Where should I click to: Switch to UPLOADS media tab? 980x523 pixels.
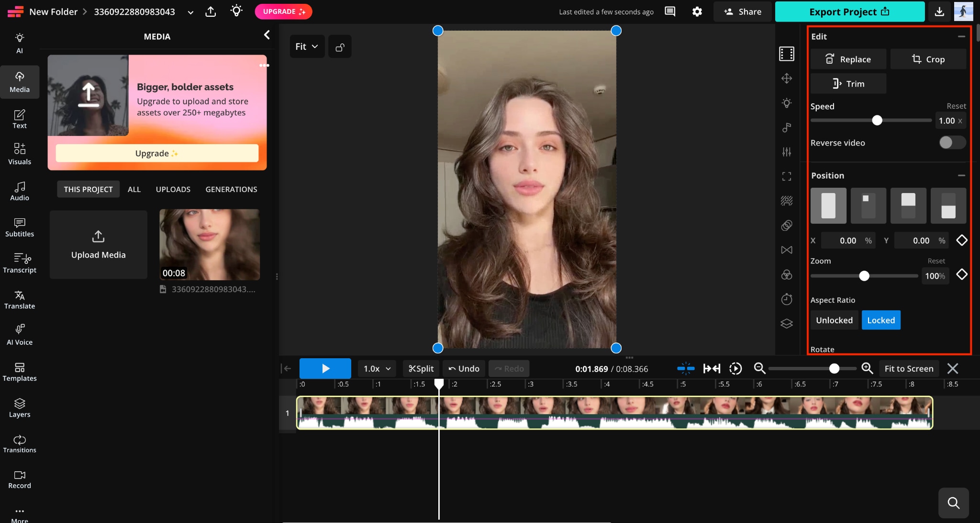point(173,189)
